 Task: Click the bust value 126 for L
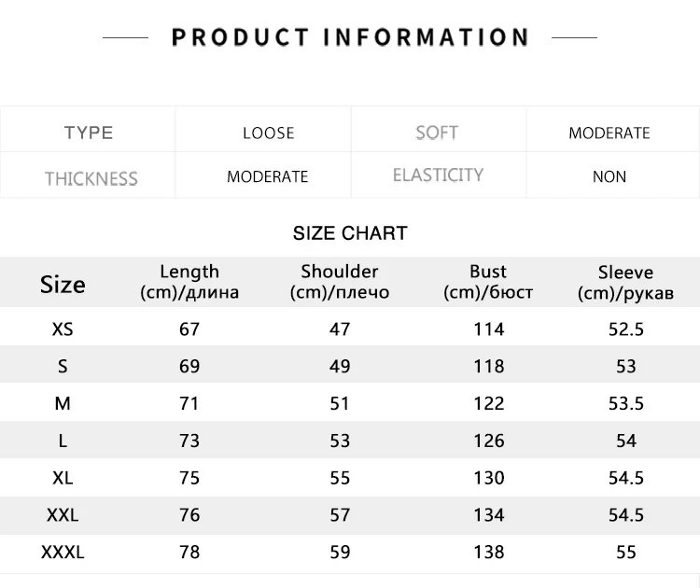click(x=489, y=441)
